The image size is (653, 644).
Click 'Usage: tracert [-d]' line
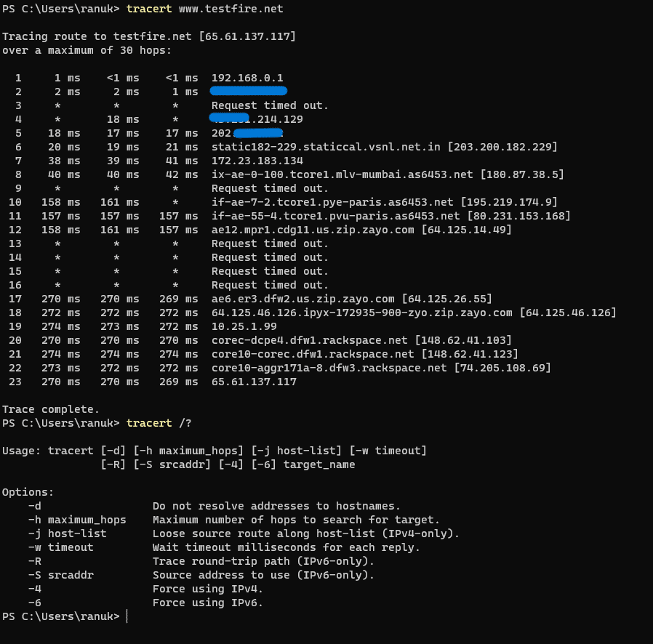(x=64, y=451)
